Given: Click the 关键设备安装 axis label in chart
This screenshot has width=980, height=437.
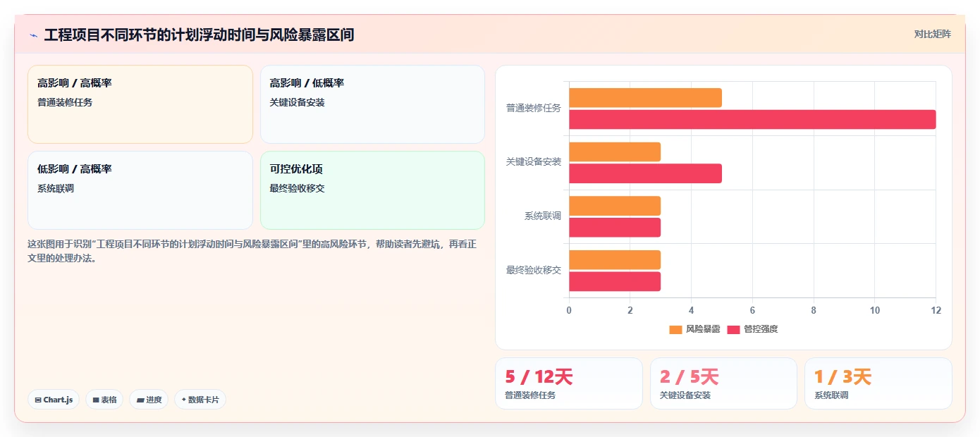Looking at the screenshot, I should tap(534, 161).
